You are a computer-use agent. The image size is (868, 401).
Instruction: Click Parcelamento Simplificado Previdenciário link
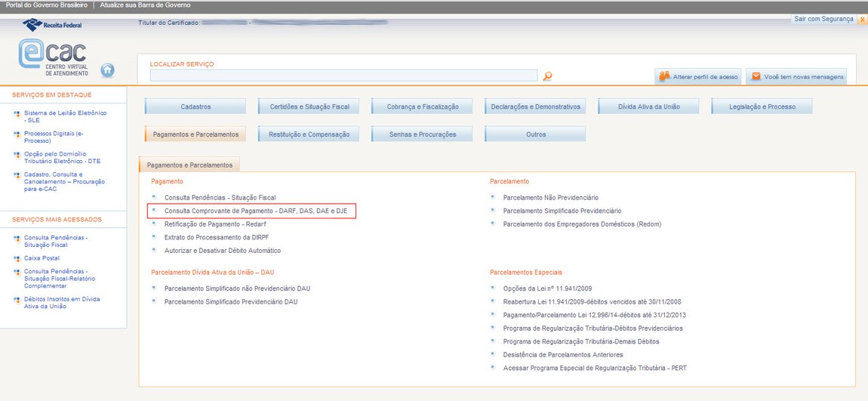pos(562,211)
